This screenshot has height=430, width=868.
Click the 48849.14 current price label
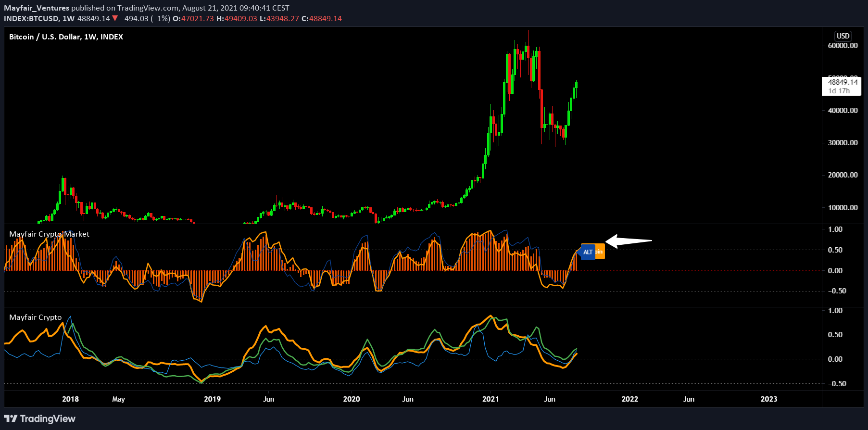click(843, 82)
